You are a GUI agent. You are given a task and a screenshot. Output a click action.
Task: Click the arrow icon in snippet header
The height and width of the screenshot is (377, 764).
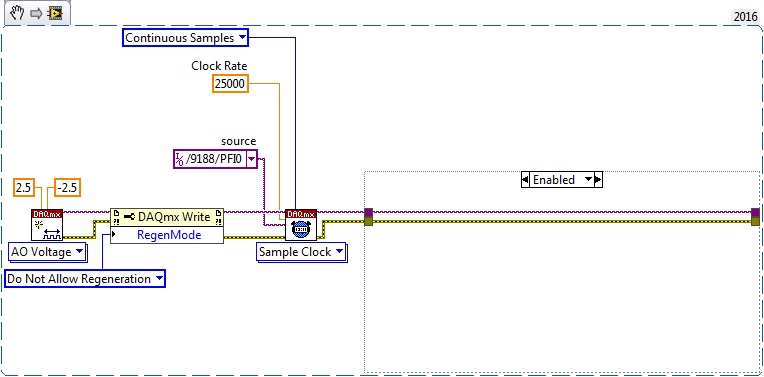tap(36, 14)
